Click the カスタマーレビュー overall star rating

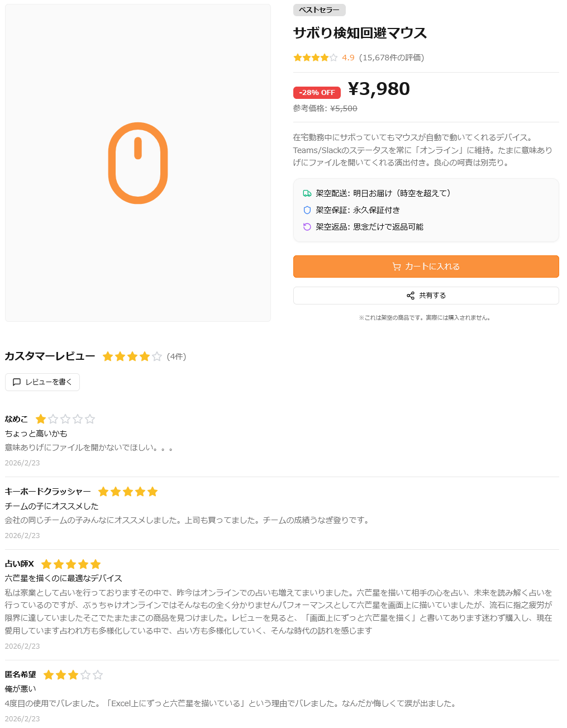coord(132,356)
